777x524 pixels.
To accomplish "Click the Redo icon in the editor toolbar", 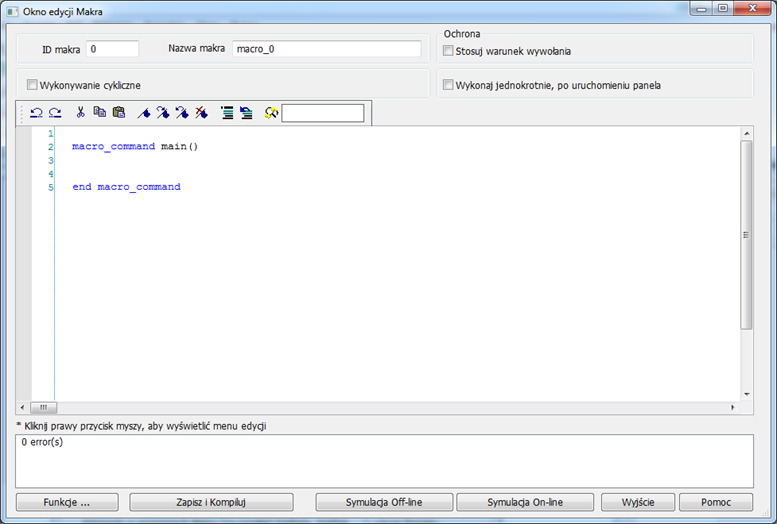I will click(x=55, y=113).
